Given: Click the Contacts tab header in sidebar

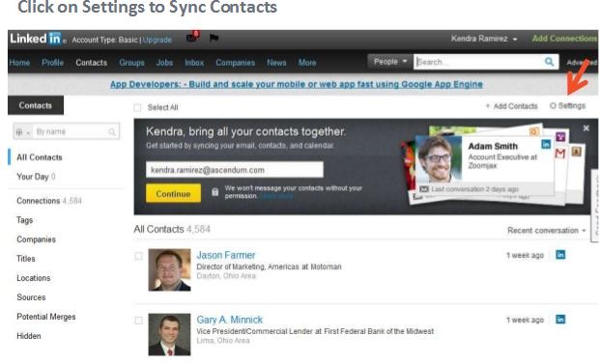Looking at the screenshot, I should [36, 105].
